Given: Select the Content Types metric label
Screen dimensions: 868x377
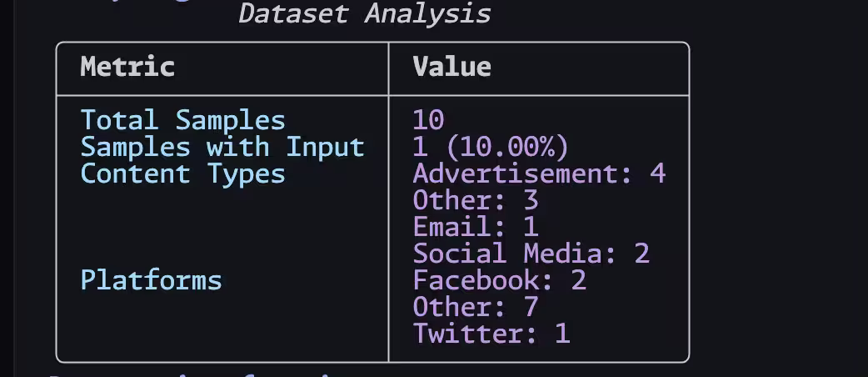Looking at the screenshot, I should pos(182,173).
